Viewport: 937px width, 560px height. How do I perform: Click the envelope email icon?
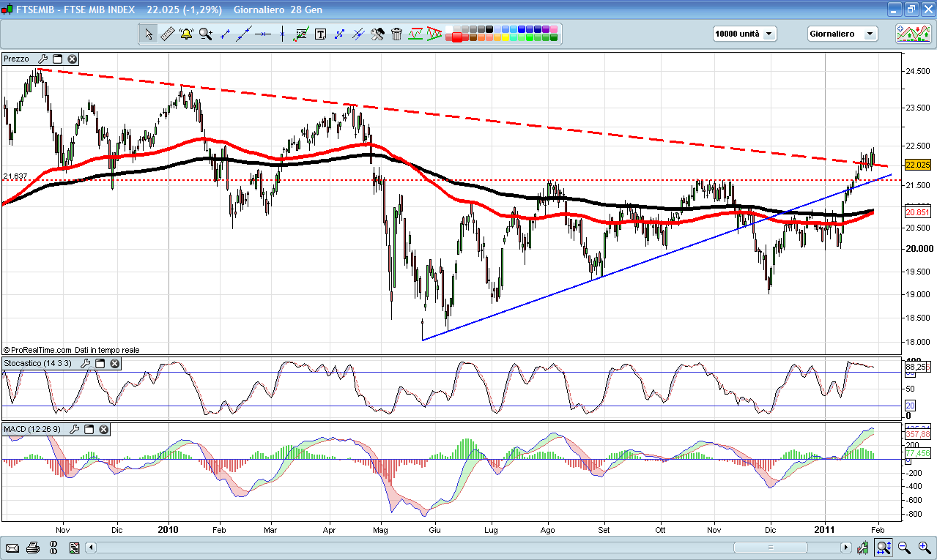(x=12, y=548)
